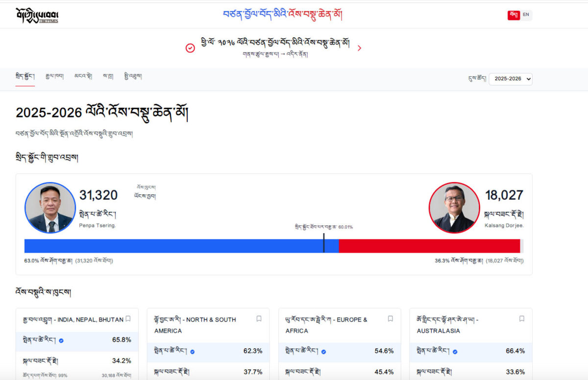Select the first underlined navigation tab
588x380 pixels.
[25, 76]
